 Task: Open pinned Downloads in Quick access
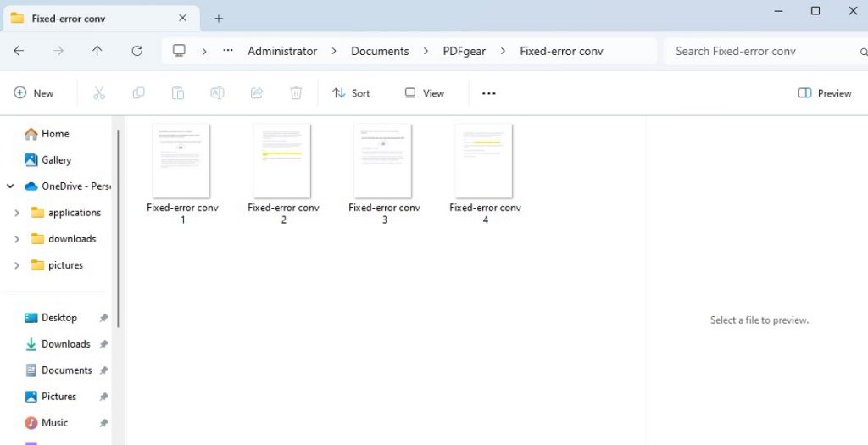[x=57, y=344]
